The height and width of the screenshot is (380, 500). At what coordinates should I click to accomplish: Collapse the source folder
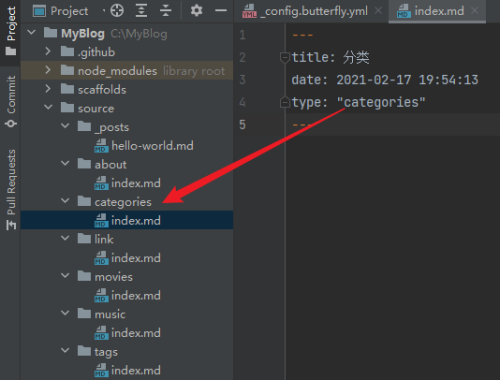click(x=48, y=107)
